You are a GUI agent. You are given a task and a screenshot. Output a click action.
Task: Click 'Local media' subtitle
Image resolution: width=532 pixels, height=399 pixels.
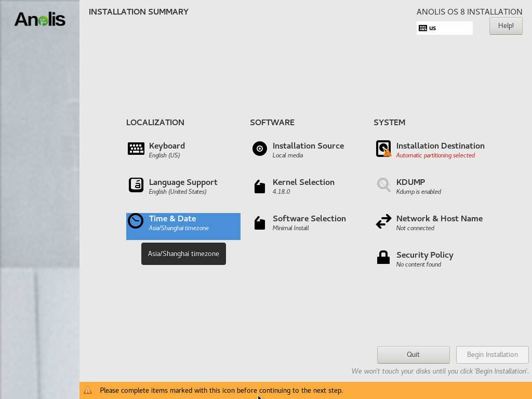point(288,155)
